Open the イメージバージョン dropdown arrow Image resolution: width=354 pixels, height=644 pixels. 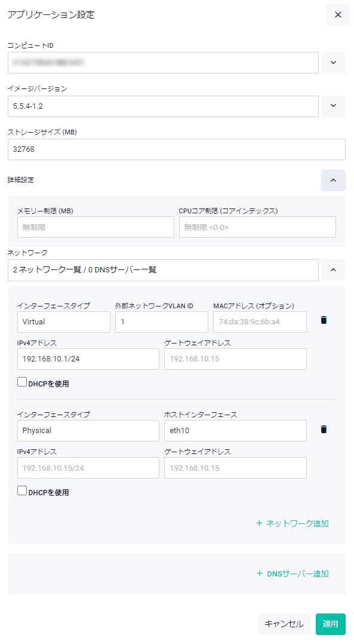click(x=333, y=106)
